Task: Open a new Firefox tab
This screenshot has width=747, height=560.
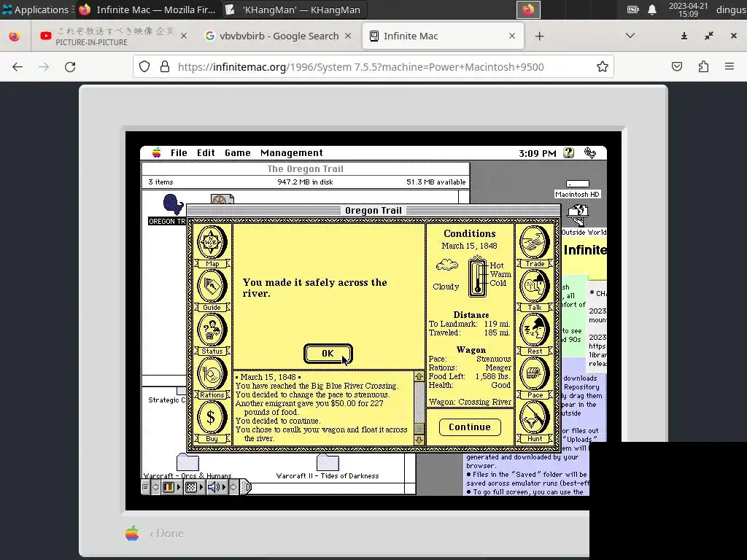Action: [539, 36]
